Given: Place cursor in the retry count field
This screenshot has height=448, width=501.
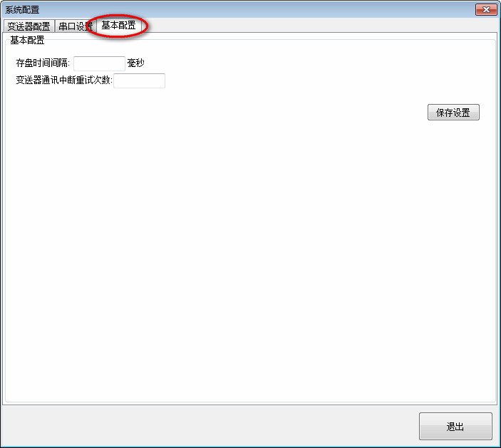Looking at the screenshot, I should click(139, 80).
